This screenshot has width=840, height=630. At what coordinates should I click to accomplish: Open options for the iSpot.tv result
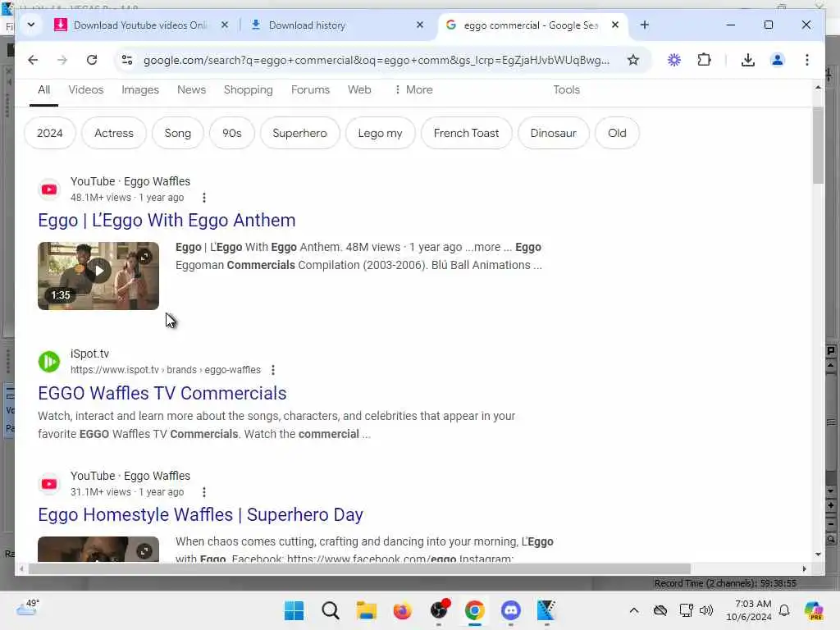(x=272, y=370)
